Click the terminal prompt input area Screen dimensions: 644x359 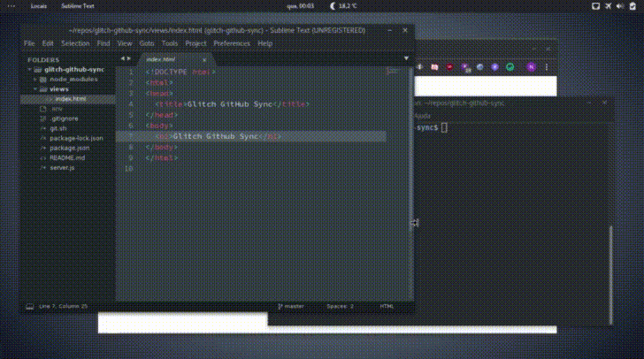pos(444,127)
